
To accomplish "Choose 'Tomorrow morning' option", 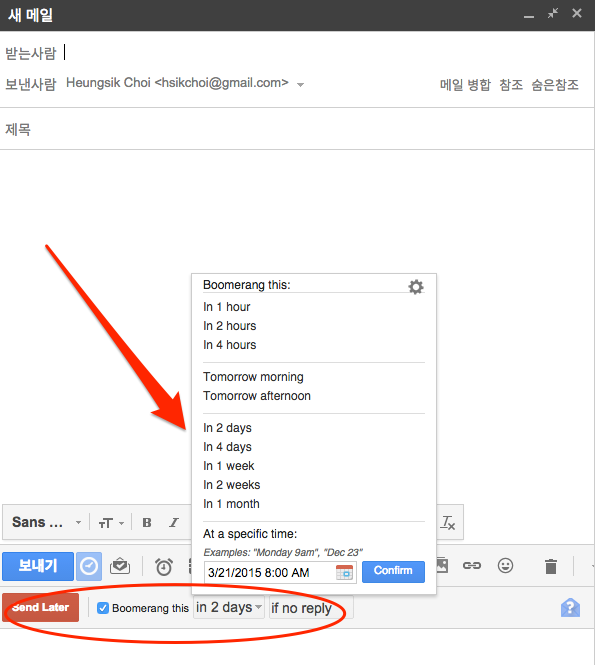I will point(253,377).
